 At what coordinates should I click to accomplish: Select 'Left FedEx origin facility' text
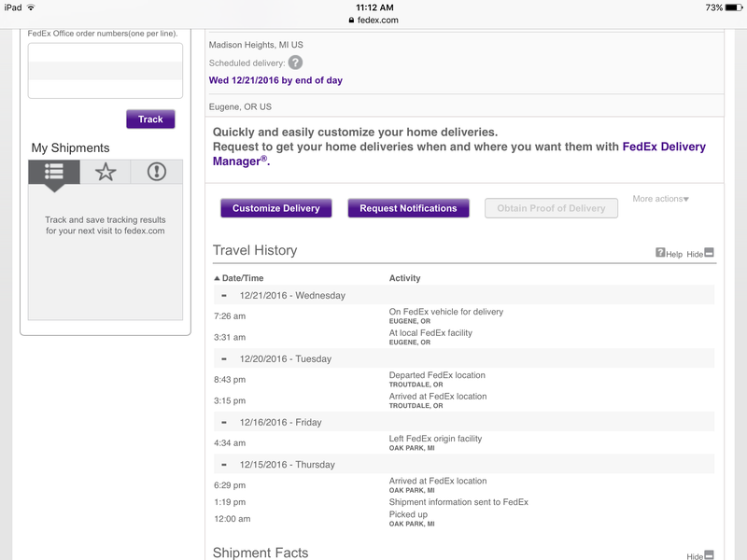click(435, 439)
